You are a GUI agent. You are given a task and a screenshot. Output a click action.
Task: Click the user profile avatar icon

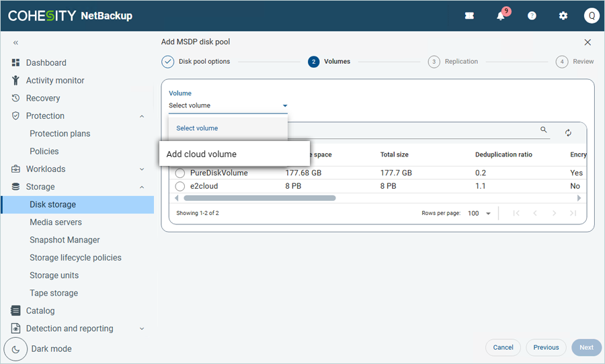tap(591, 16)
